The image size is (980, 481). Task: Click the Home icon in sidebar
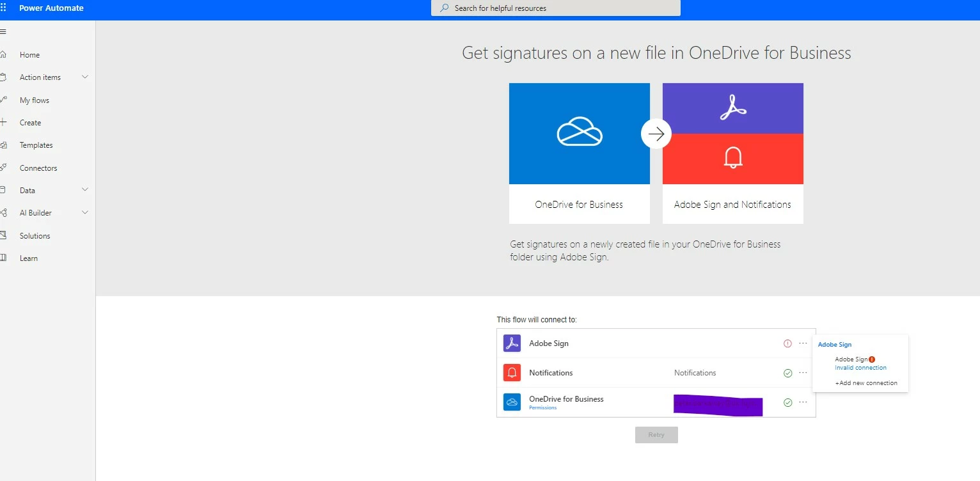[x=3, y=54]
